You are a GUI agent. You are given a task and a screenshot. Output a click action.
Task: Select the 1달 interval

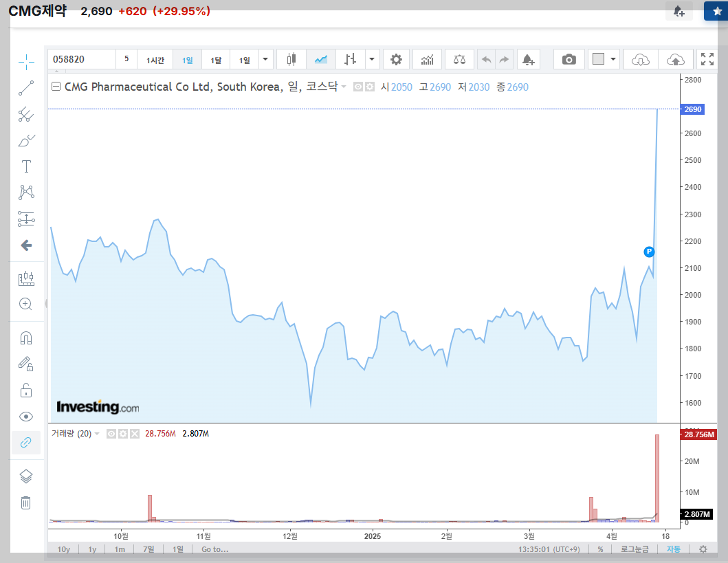point(216,60)
